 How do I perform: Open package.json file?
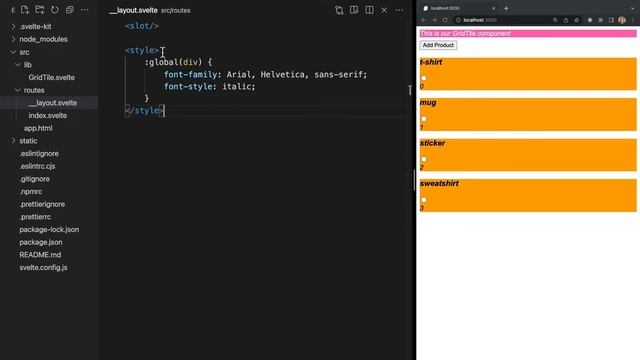(41, 242)
